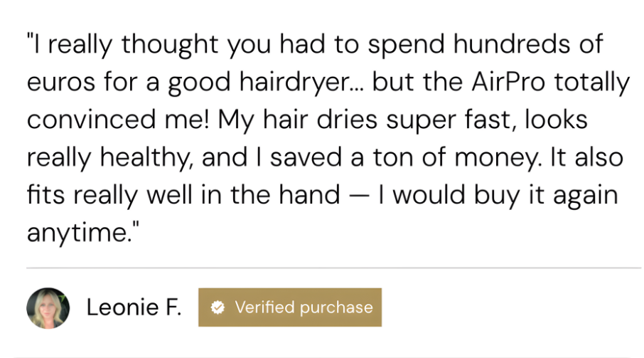Click the closing word anytime in the review
Viewport: 644px width, 358px height.
tap(77, 233)
